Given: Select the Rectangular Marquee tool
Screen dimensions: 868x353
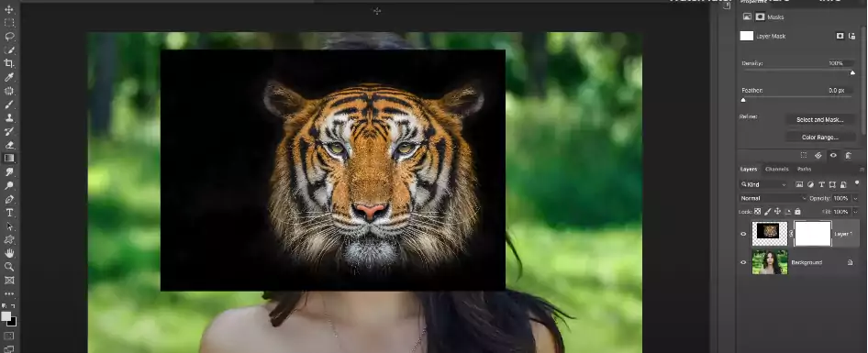Looking at the screenshot, I should pyautogui.click(x=9, y=23).
